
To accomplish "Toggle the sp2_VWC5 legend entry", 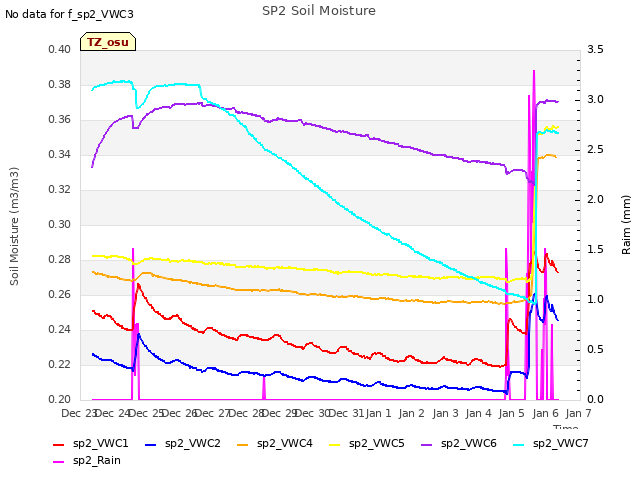I will 367,443.
